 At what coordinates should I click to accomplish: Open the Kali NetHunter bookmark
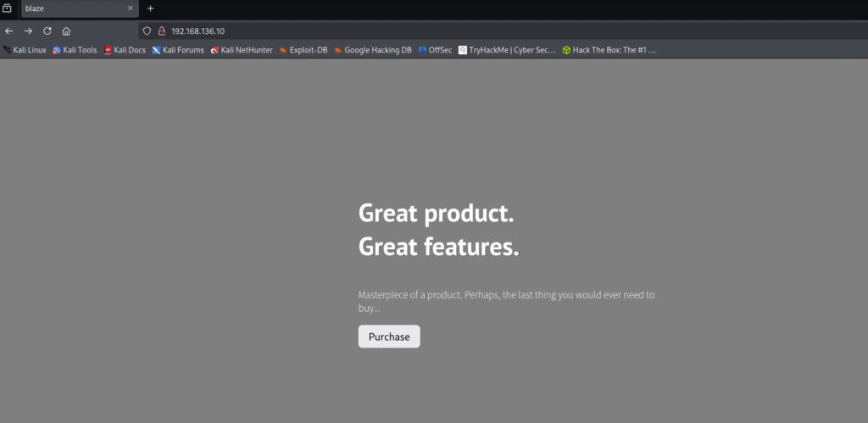[x=242, y=50]
